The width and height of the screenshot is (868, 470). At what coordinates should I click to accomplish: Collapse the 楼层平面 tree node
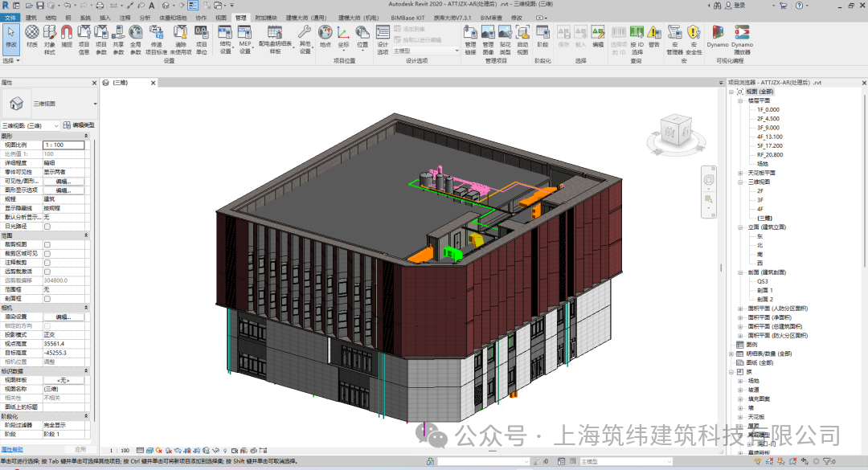click(740, 100)
